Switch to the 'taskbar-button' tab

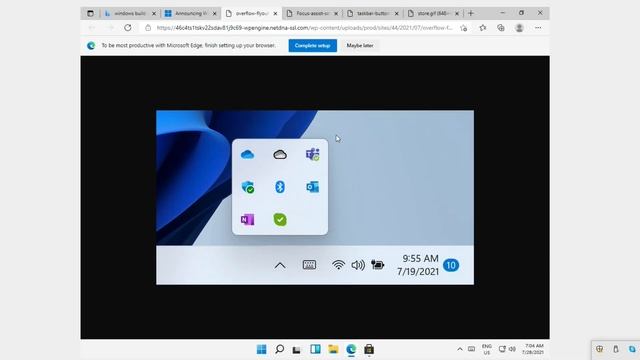373,13
